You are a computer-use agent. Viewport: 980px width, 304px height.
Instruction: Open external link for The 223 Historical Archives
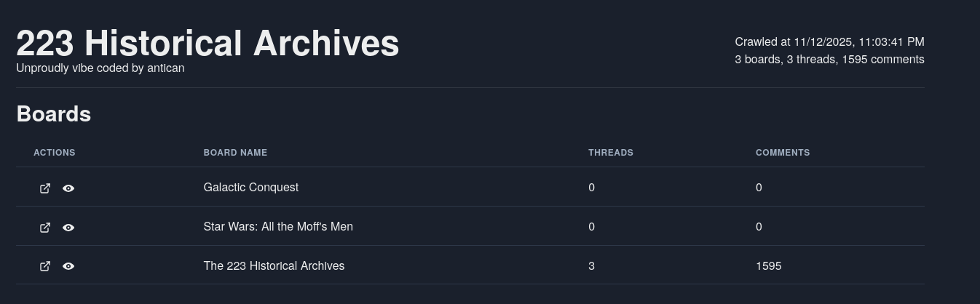click(x=45, y=266)
